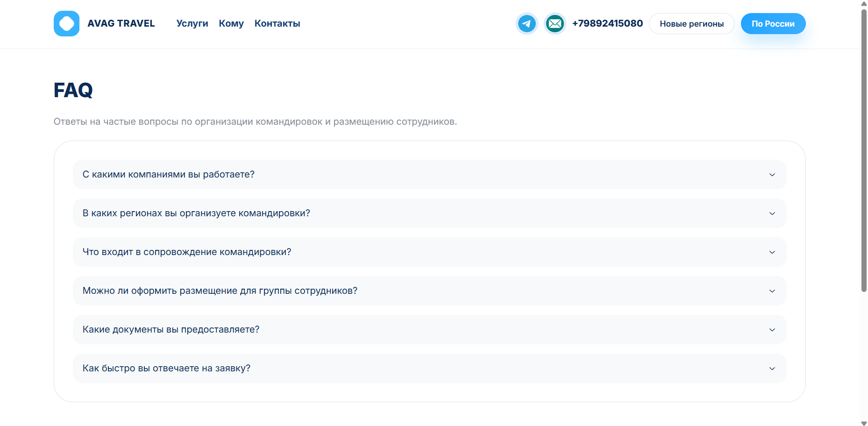Open the Telegram contact icon

[527, 23]
